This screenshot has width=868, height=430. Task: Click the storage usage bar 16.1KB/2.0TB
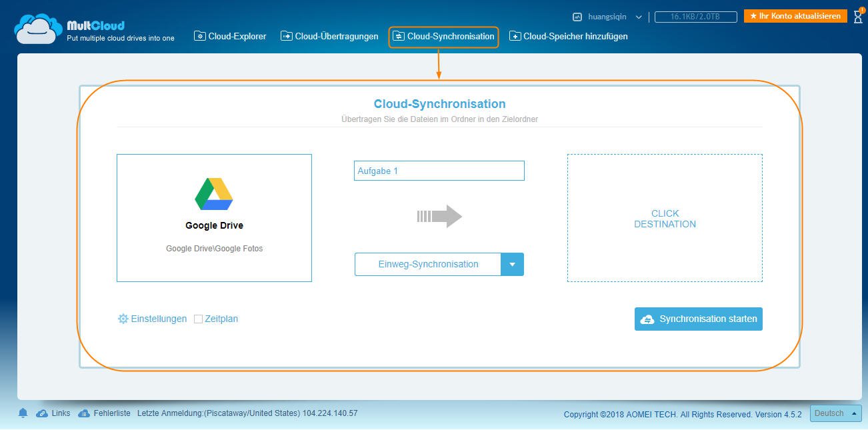695,17
